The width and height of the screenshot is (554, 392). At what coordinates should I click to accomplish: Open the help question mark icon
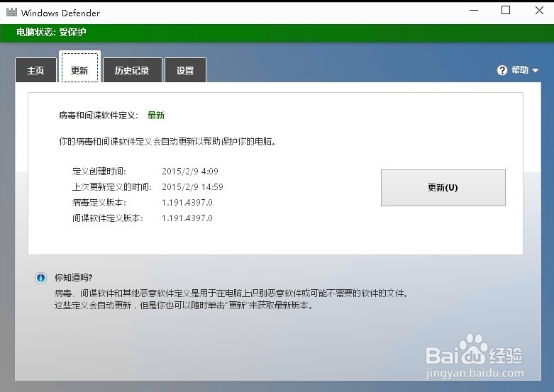[502, 70]
